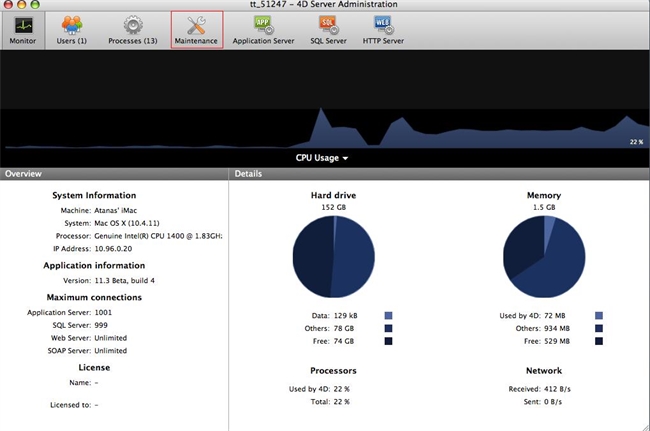The width and height of the screenshot is (650, 431).
Task: Switch to the SQL Server page
Action: pyautogui.click(x=327, y=29)
